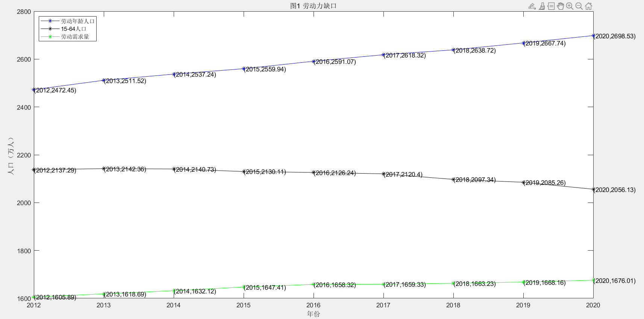
Task: Choose the Zoom Out magnifier
Action: pyautogui.click(x=579, y=6)
